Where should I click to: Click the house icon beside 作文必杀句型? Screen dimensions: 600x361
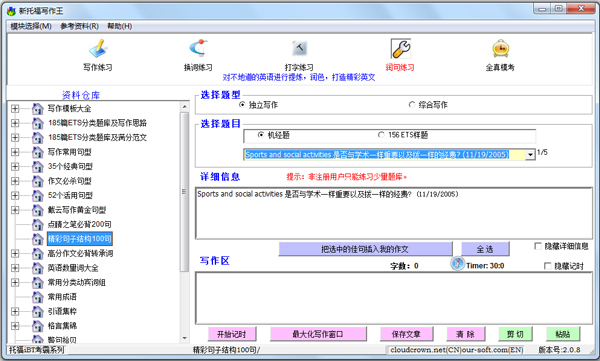click(37, 181)
